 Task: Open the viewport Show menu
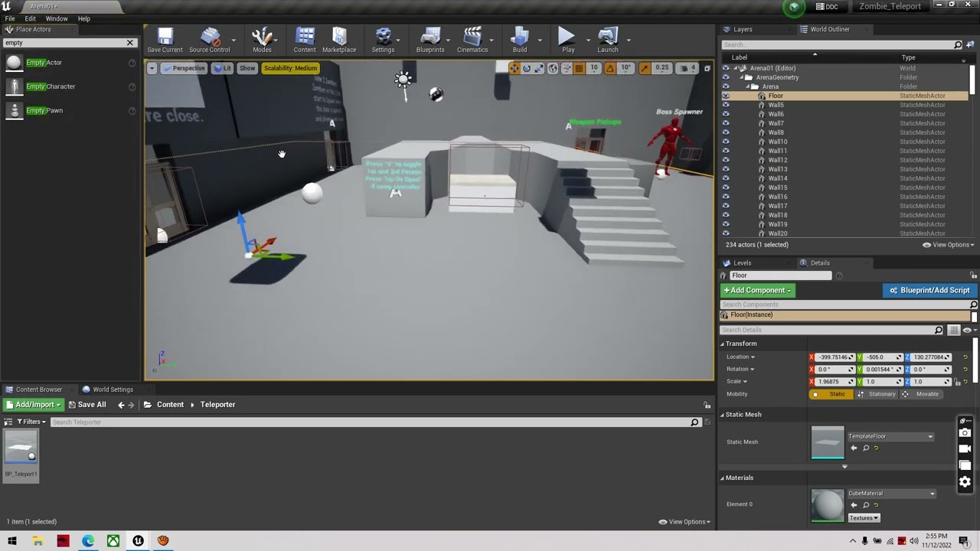coord(247,68)
